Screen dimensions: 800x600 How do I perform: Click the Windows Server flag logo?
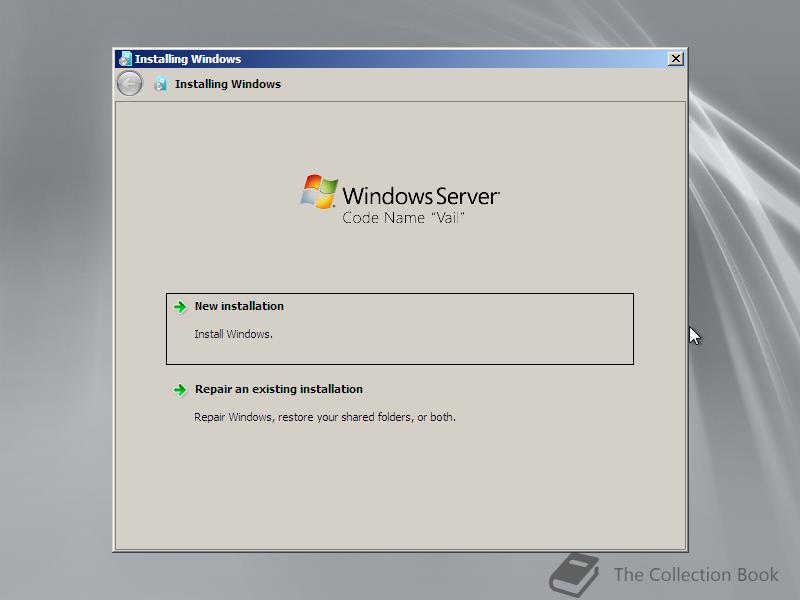(319, 192)
